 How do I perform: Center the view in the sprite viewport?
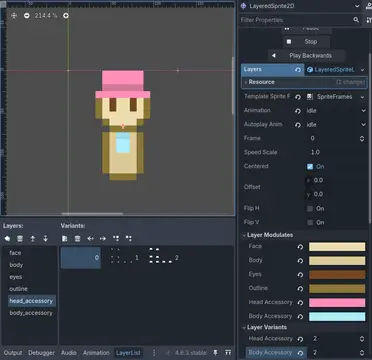(x=14, y=16)
